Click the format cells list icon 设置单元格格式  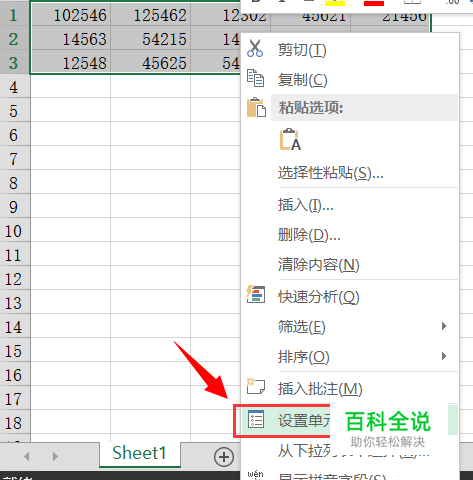[x=256, y=419]
